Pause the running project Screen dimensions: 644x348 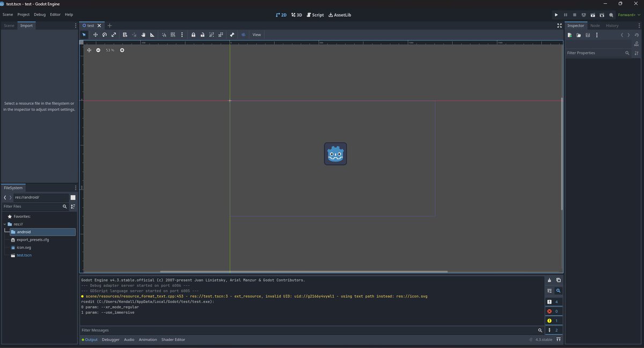[565, 15]
